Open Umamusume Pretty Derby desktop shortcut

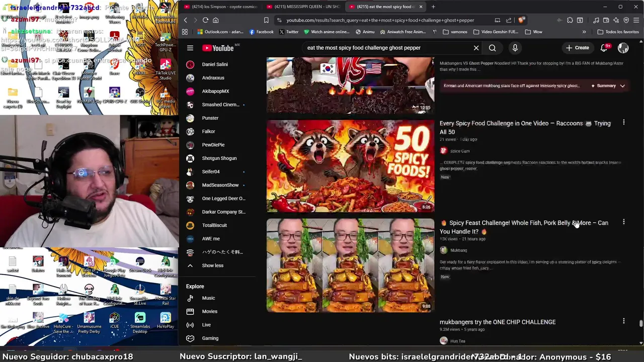click(89, 323)
